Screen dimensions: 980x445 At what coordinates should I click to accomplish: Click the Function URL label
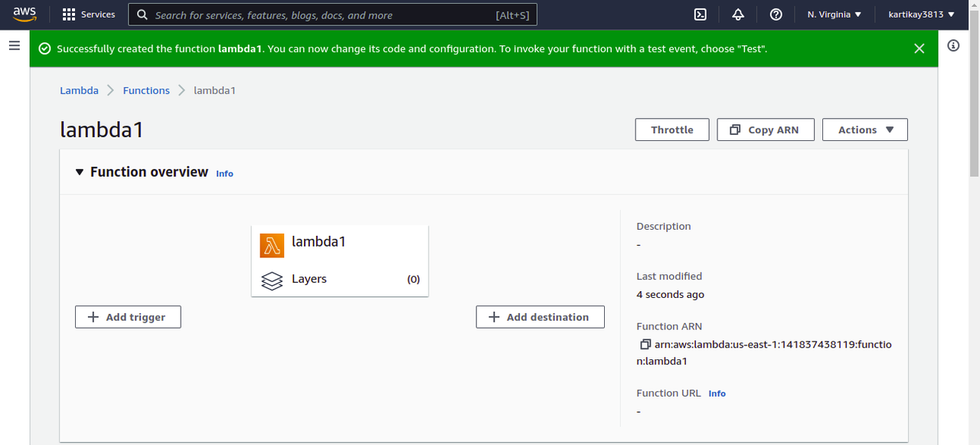[668, 393]
